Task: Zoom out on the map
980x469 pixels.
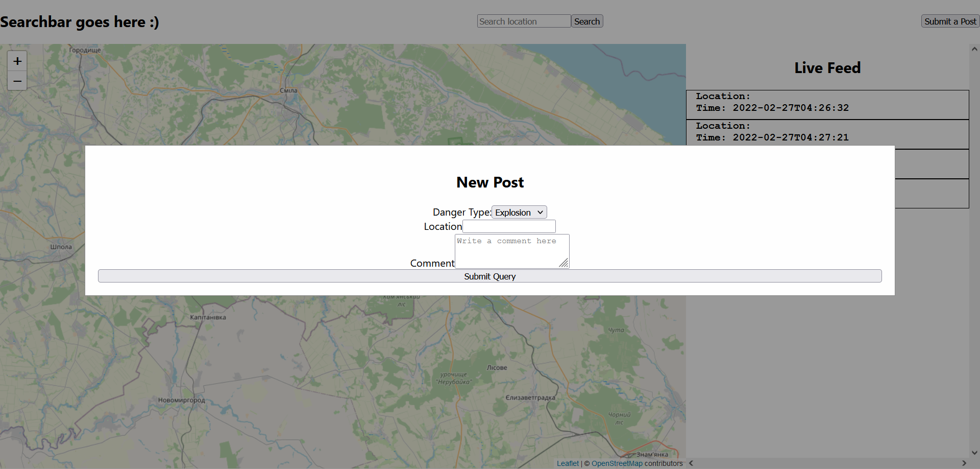Action: coord(17,80)
